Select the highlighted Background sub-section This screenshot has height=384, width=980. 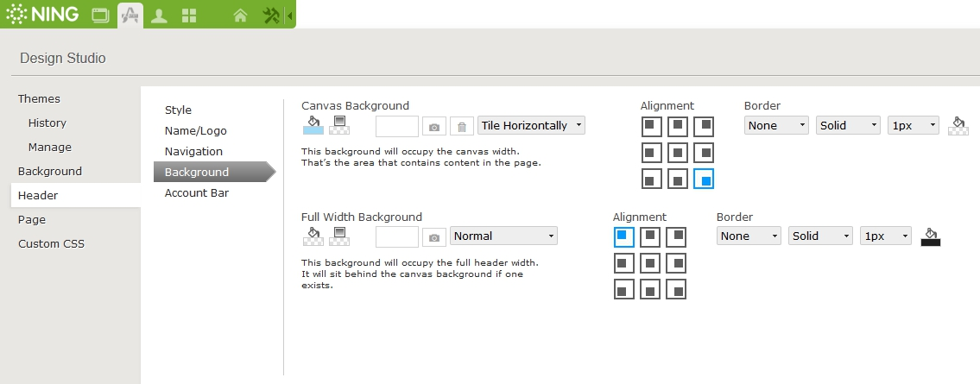(214, 172)
